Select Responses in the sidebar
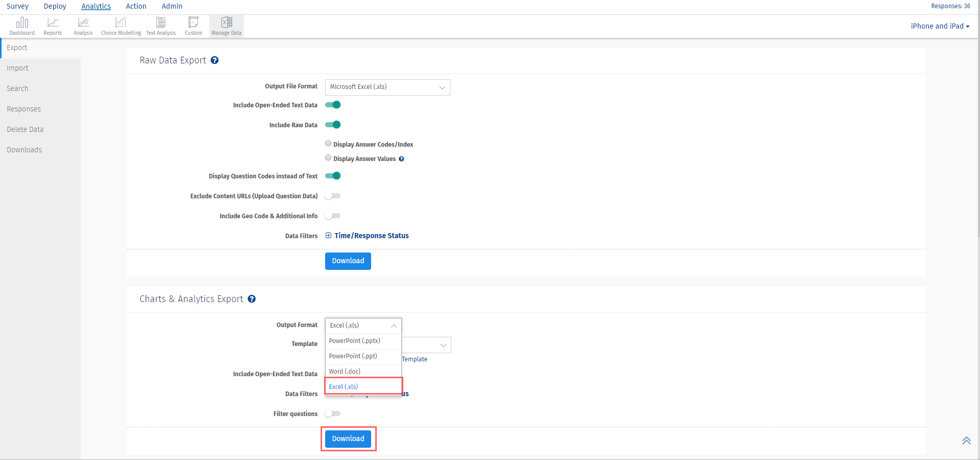 [40, 109]
